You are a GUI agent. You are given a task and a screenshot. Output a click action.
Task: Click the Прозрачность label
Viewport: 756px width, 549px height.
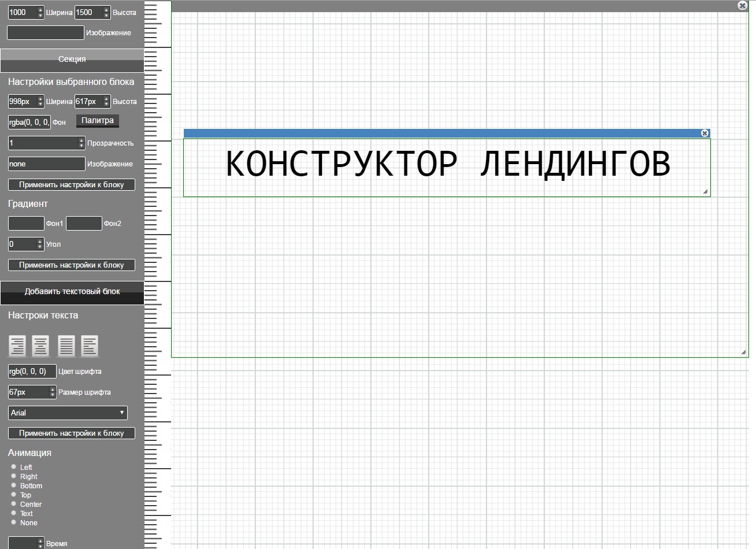110,143
